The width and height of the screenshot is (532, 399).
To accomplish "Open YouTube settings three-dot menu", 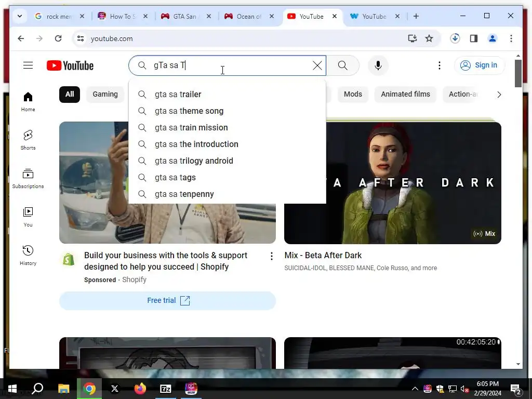I will (440, 65).
